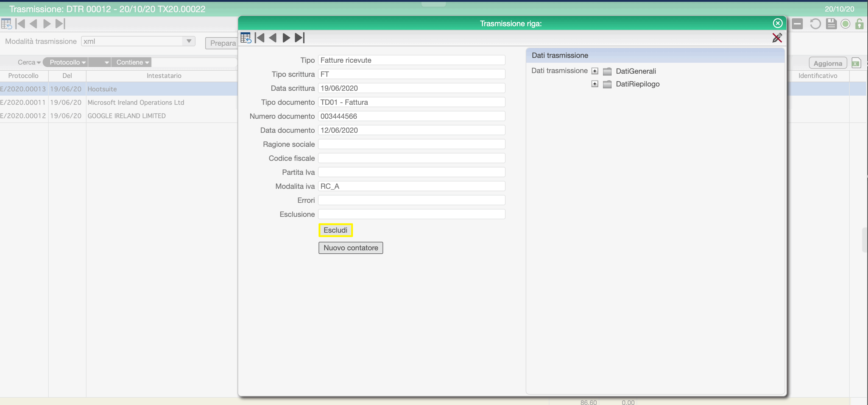Expand the DatiGenerali tree node
Screen dimensions: 868x405
click(595, 71)
